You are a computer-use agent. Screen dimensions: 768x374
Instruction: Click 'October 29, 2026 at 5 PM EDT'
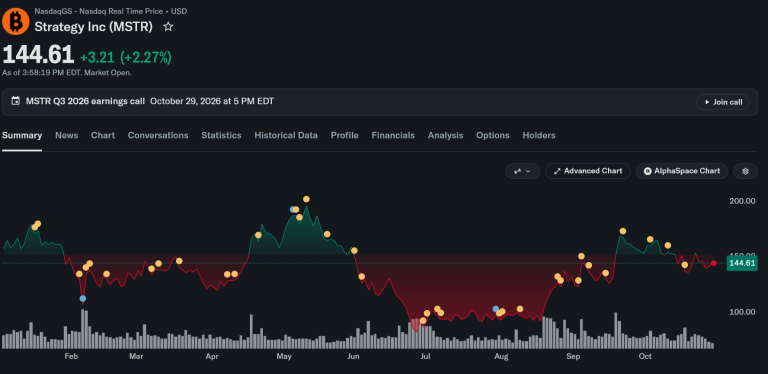[212, 101]
